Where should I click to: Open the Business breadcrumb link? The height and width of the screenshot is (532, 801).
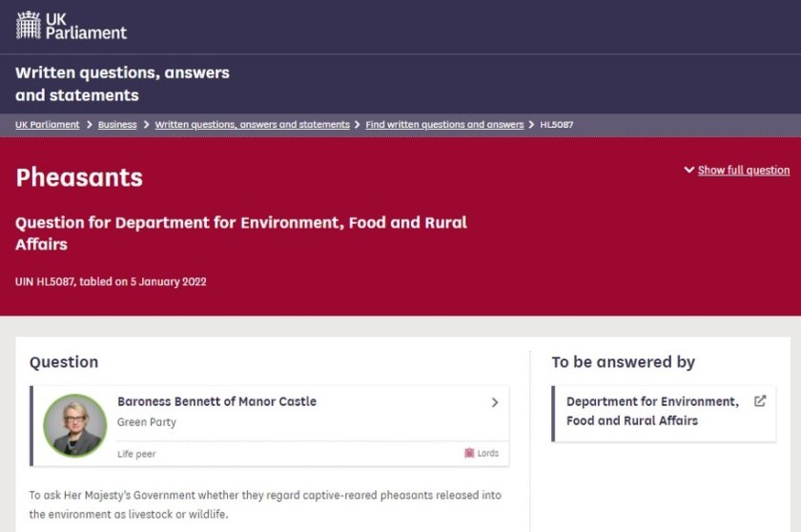117,125
